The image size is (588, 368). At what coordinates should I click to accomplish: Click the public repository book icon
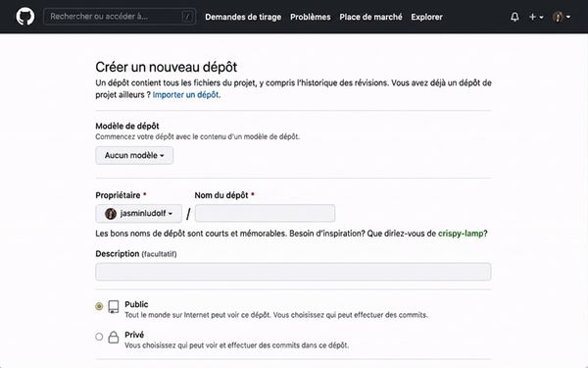pos(114,307)
